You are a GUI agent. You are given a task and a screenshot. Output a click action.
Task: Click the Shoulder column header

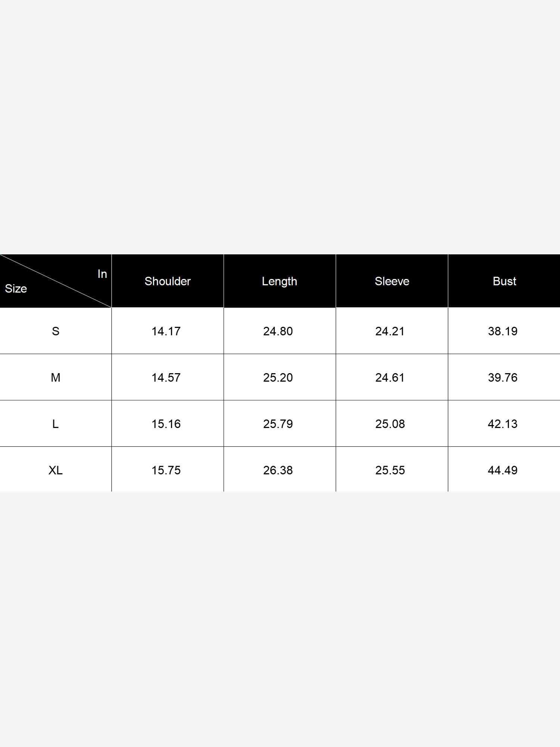(x=168, y=281)
